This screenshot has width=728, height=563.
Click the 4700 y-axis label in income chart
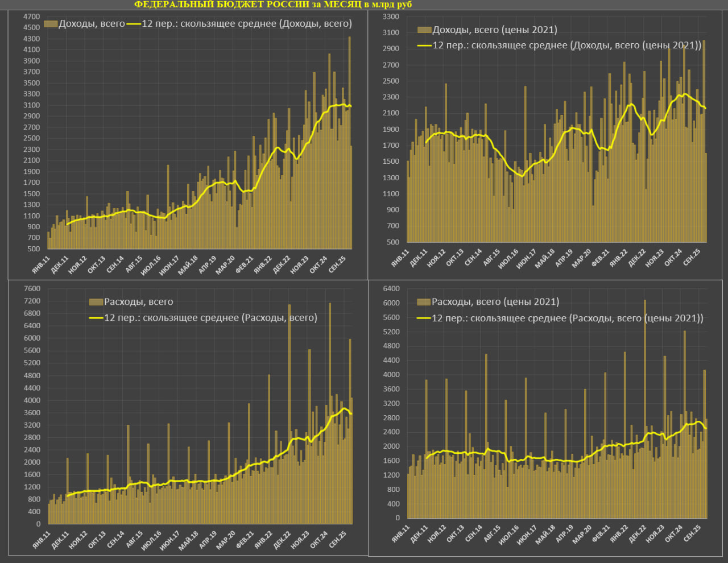point(32,17)
